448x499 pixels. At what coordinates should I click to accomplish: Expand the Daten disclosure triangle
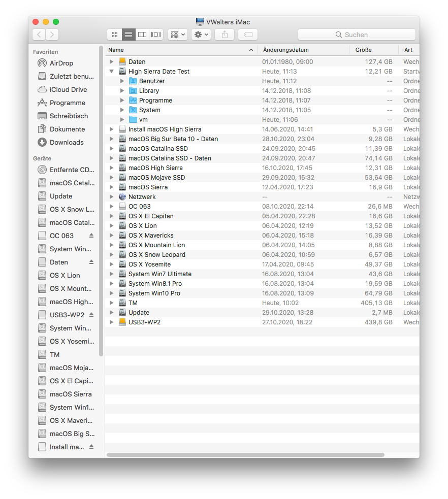point(111,62)
